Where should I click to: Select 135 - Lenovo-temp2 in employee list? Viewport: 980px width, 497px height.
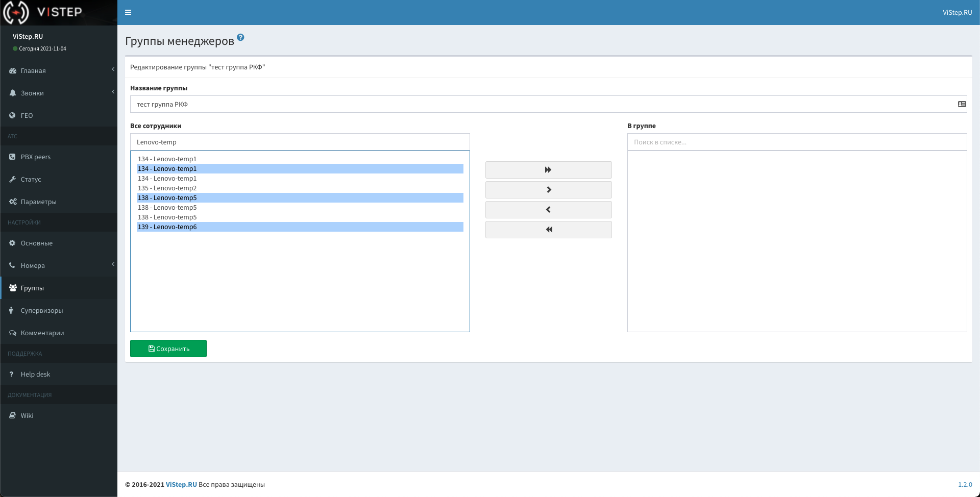click(167, 188)
